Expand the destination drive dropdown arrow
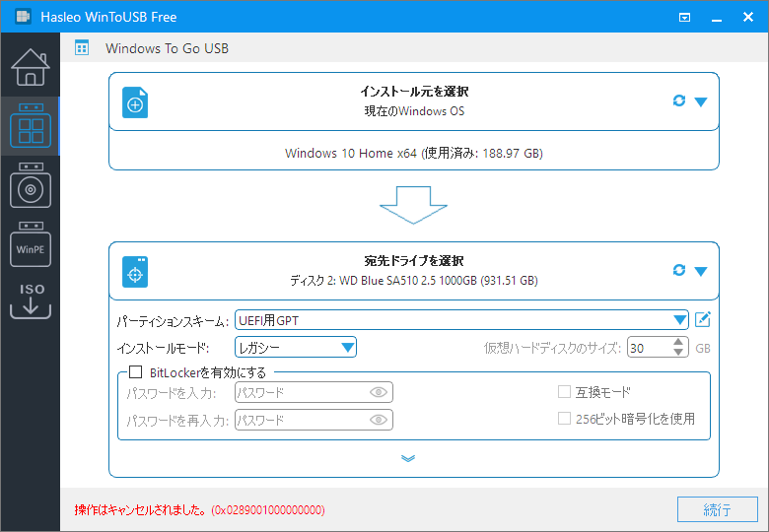Viewport: 769px width, 532px height. pyautogui.click(x=701, y=271)
